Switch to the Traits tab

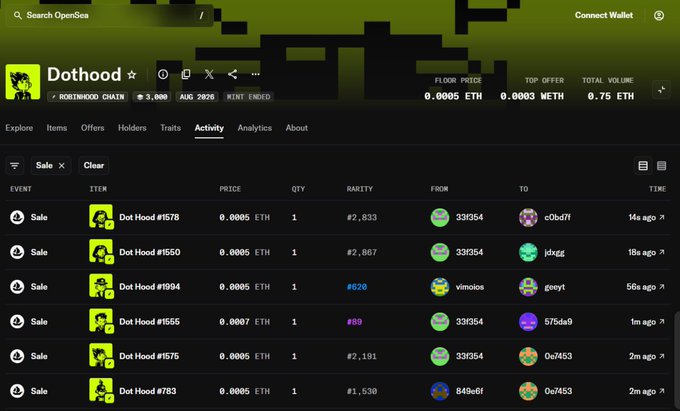pos(170,128)
